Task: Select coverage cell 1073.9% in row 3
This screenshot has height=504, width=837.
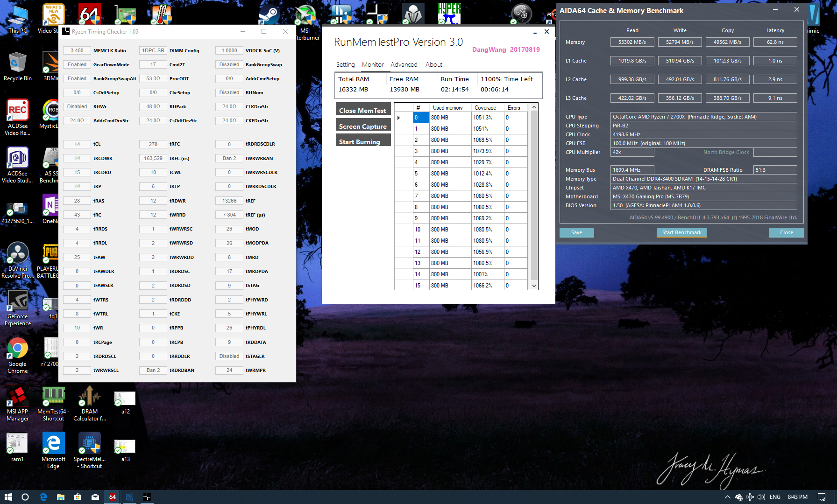Action: coord(488,151)
